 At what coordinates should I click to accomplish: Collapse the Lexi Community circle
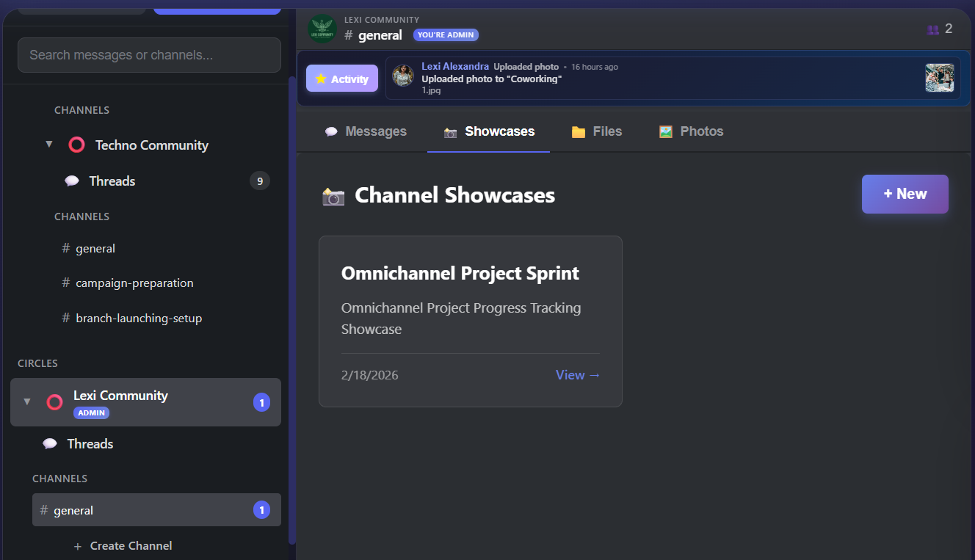26,402
